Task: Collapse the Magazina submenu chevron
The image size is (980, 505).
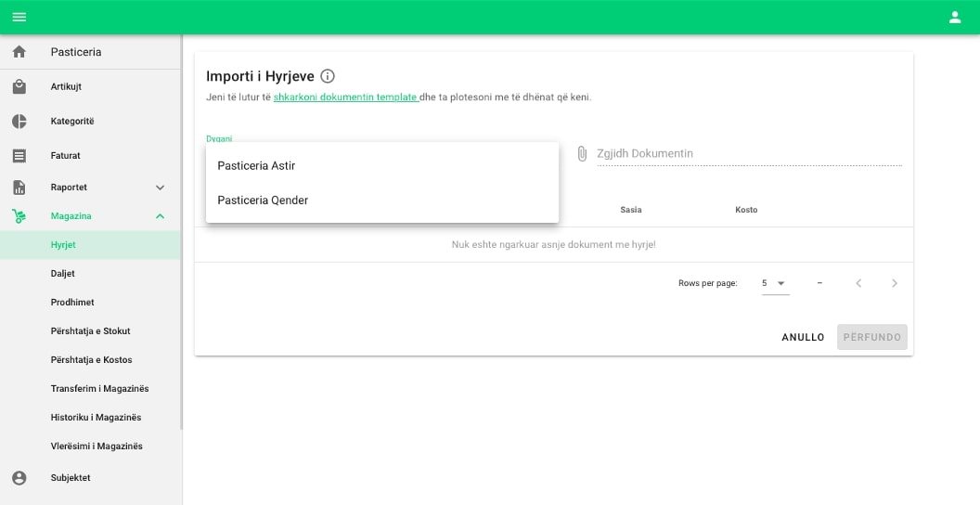Action: pyautogui.click(x=160, y=216)
